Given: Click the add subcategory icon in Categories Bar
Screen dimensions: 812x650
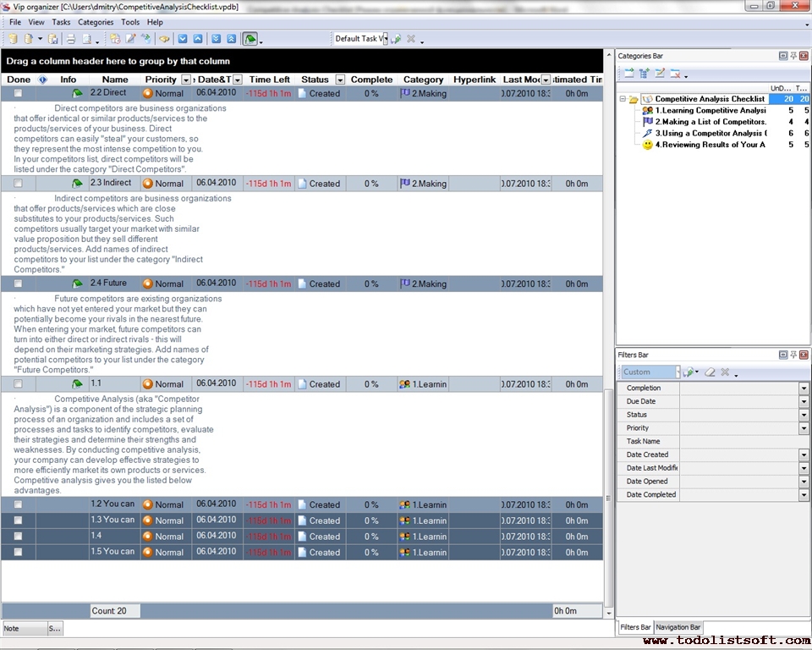Looking at the screenshot, I should point(645,74).
